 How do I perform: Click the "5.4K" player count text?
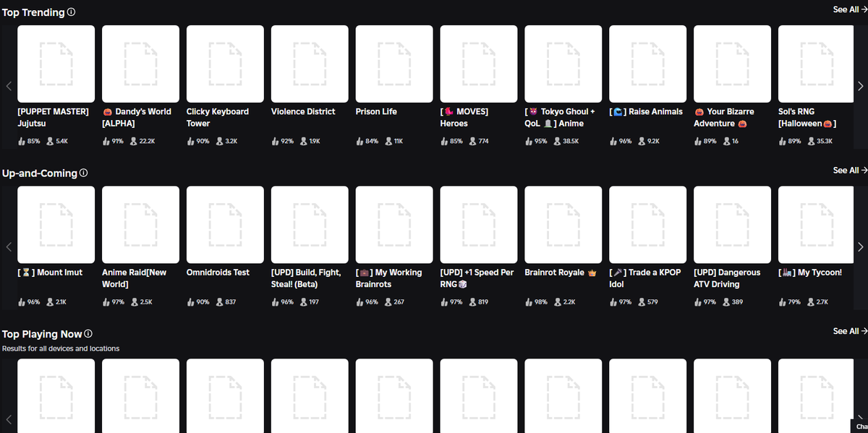tap(61, 141)
